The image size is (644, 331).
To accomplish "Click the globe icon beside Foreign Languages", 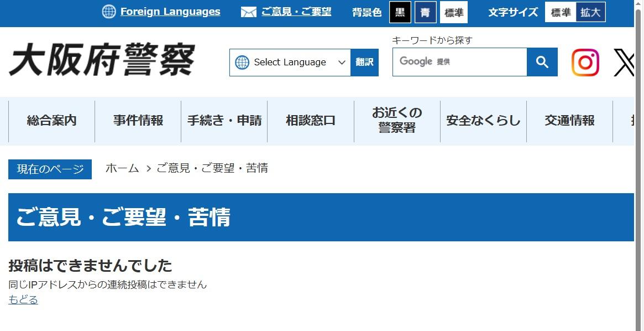I will point(109,12).
